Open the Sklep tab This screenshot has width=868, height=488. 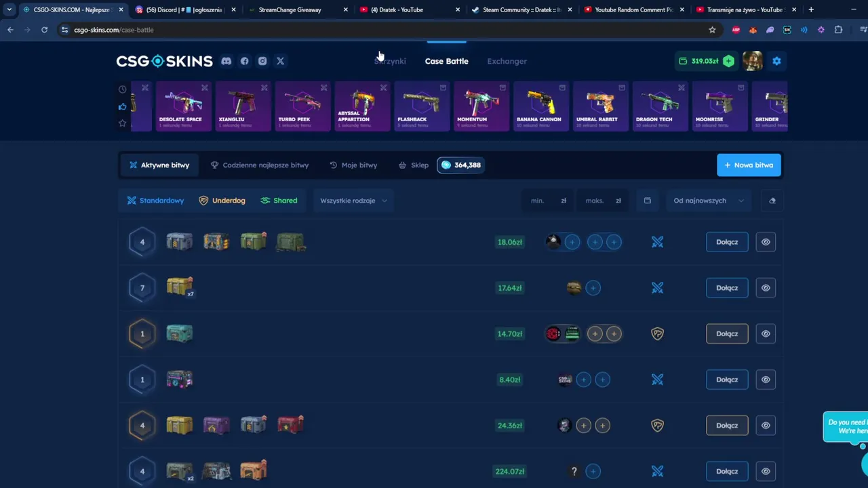(414, 165)
